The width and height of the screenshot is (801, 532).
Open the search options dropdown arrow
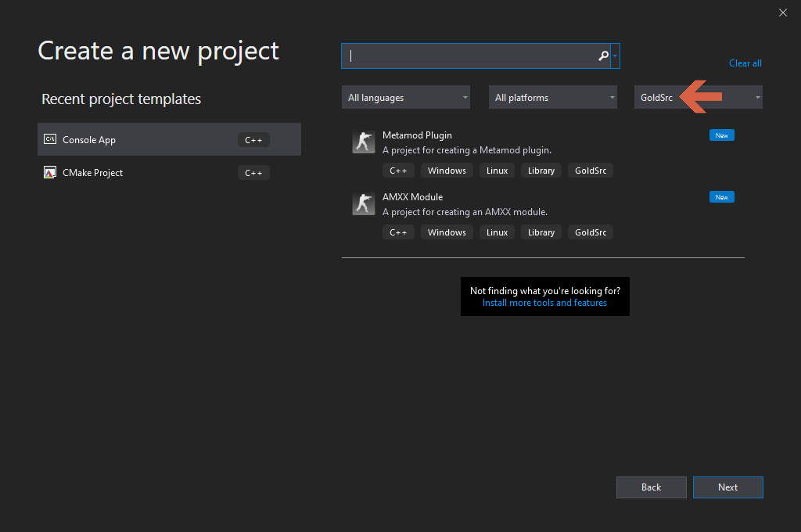tap(615, 56)
